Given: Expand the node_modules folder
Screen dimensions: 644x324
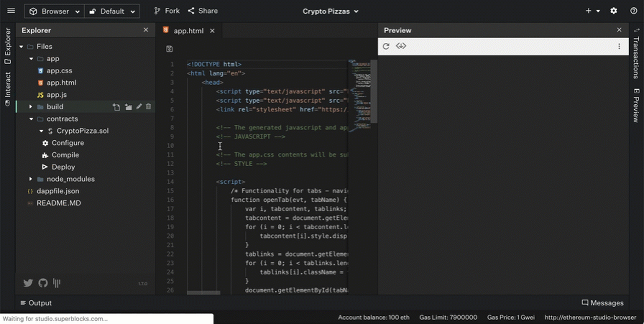Looking at the screenshot, I should [31, 179].
